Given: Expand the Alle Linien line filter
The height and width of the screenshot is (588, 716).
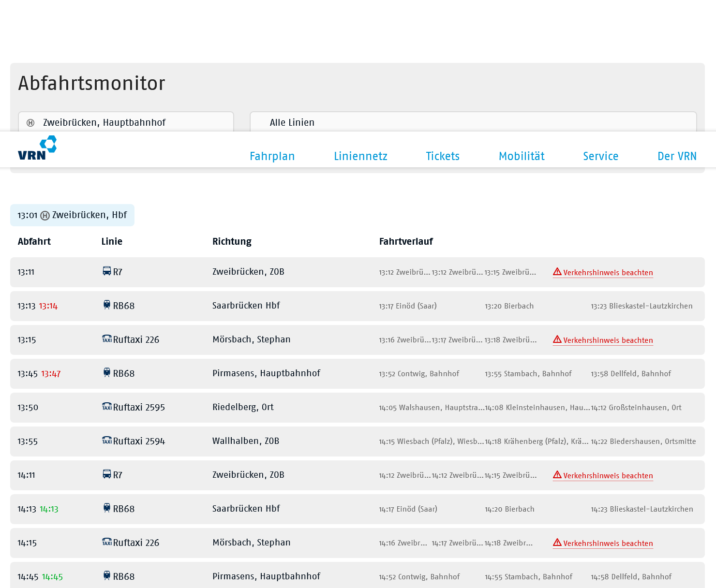Looking at the screenshot, I should tap(473, 122).
